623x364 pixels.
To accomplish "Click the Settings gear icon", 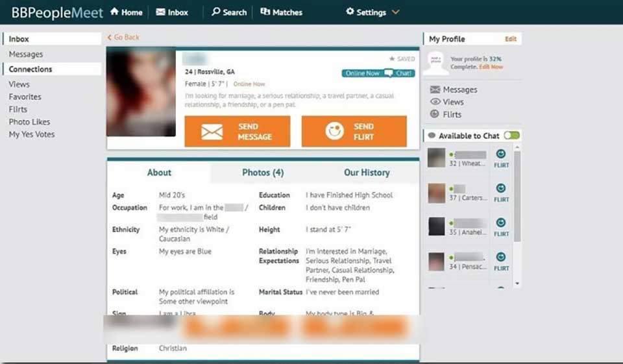I will 350,12.
